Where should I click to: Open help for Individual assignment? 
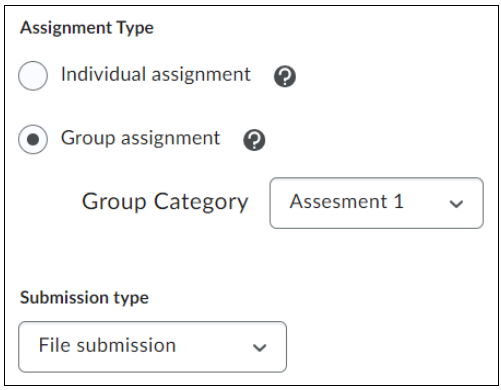285,76
